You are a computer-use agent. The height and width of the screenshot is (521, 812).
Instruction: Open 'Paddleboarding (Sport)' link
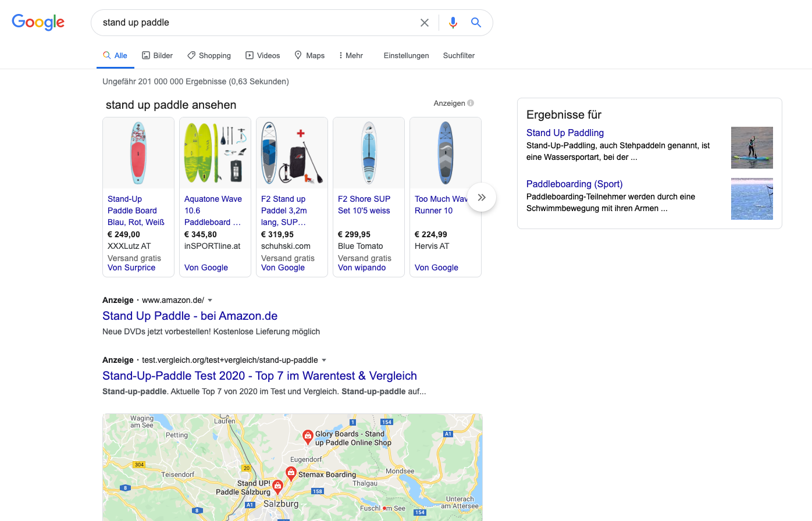[x=574, y=184]
